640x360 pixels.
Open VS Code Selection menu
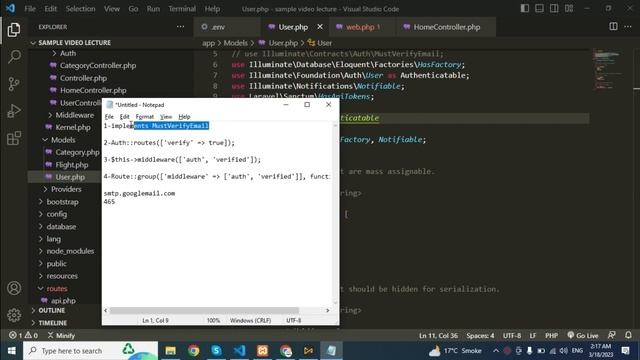click(x=80, y=9)
